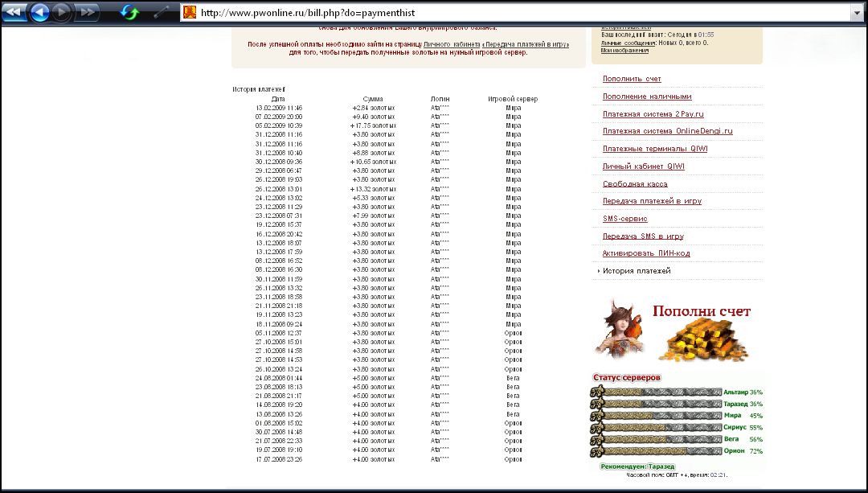Open the Пополнить счет link
868x493 pixels.
click(632, 79)
